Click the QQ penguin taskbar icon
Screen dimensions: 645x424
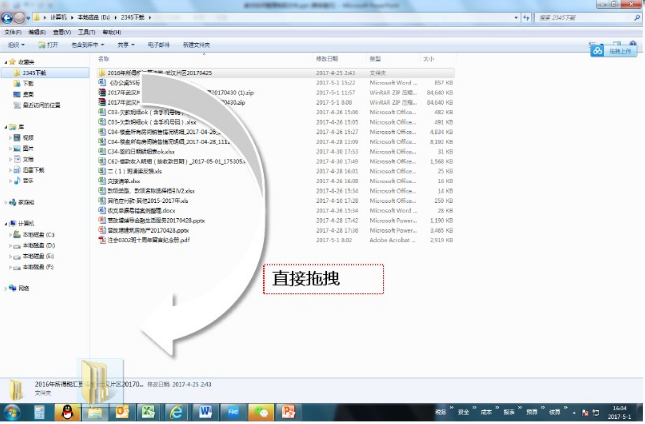67,411
